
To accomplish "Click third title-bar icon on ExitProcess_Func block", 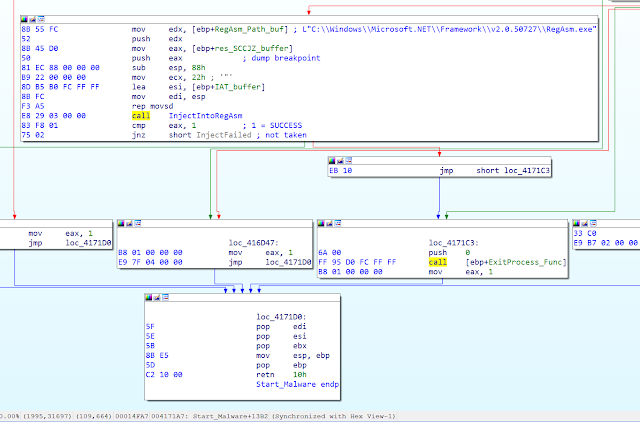I will pos(338,223).
